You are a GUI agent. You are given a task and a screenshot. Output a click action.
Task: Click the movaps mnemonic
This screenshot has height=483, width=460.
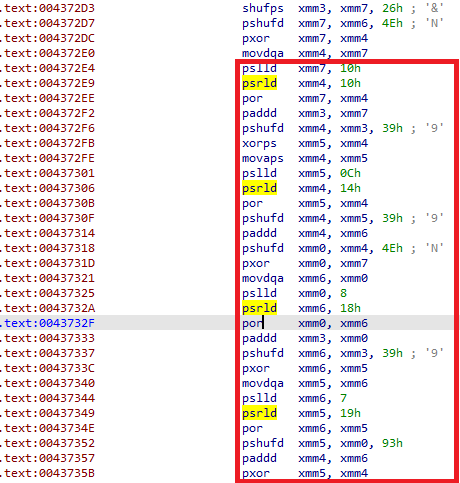(x=263, y=158)
